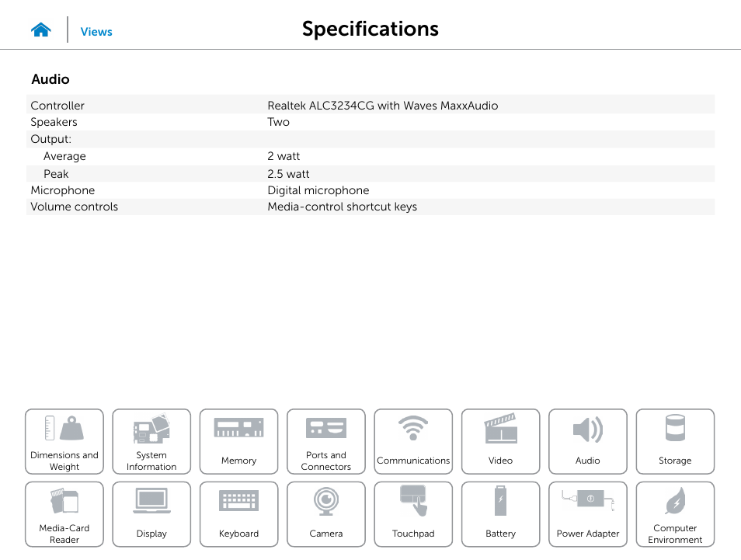Image resolution: width=741 pixels, height=560 pixels.
Task: Select the 2 watt value
Action: click(x=284, y=156)
